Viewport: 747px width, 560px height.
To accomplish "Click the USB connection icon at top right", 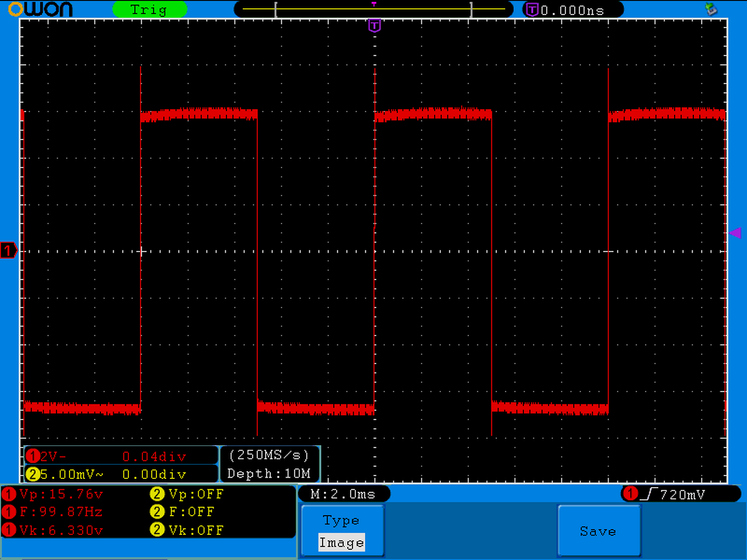I will click(711, 9).
